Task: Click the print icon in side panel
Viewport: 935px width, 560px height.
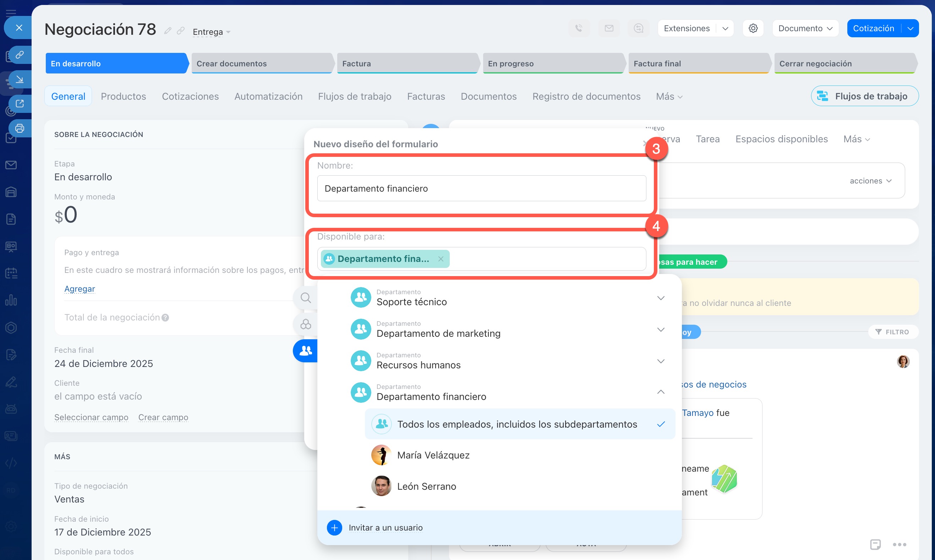Action: click(x=19, y=128)
